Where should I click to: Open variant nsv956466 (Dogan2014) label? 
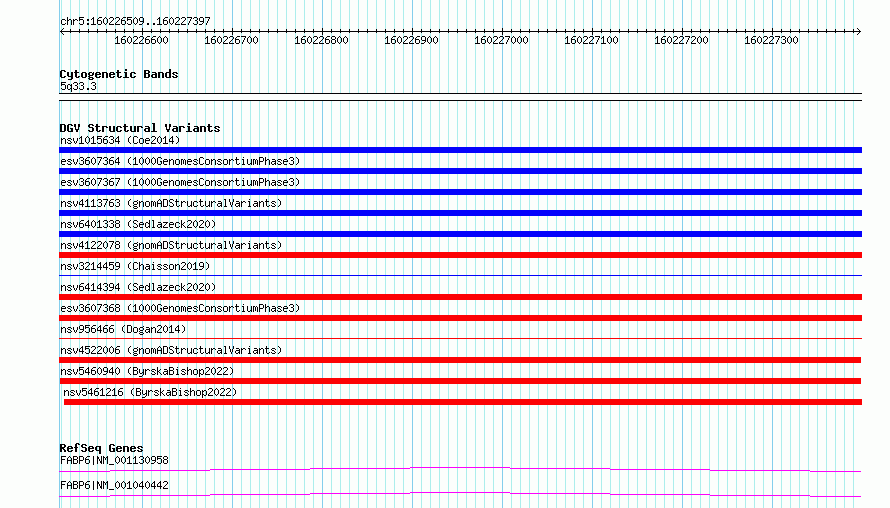coord(123,329)
